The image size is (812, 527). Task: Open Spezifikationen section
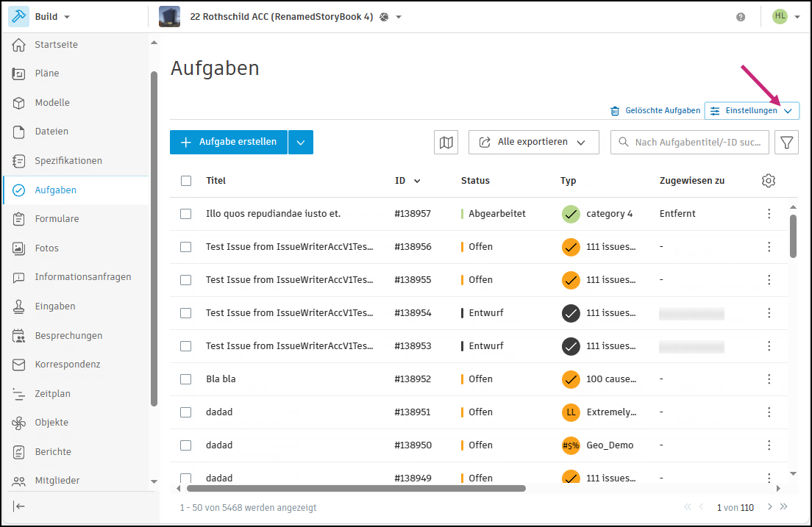point(68,160)
